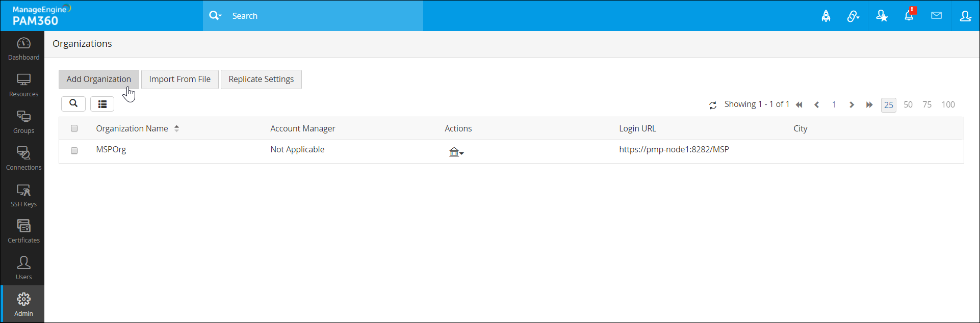This screenshot has width=980, height=323.
Task: Go to next page arrow
Action: coord(852,105)
